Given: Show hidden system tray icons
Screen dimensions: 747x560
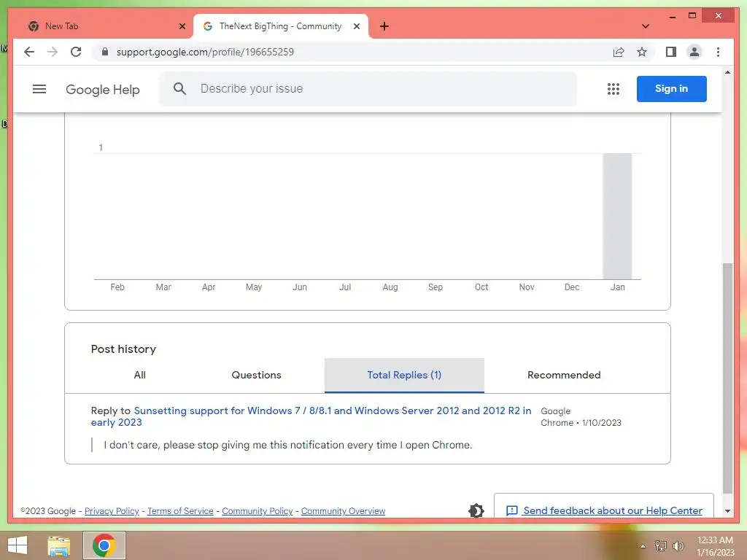Looking at the screenshot, I should tap(643, 546).
